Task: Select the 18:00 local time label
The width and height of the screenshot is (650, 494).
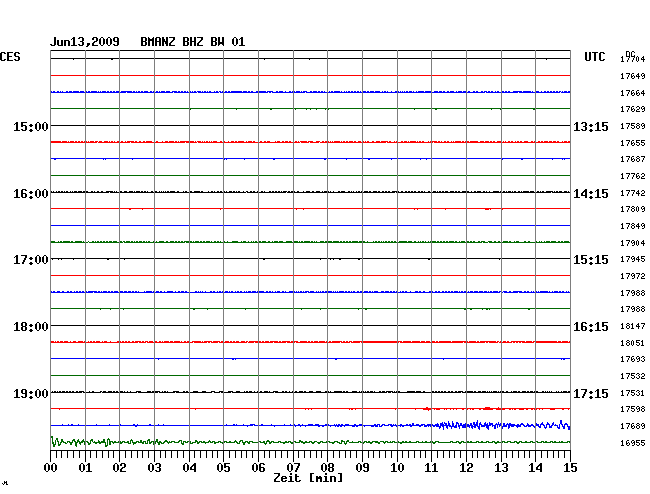Action: (x=31, y=327)
